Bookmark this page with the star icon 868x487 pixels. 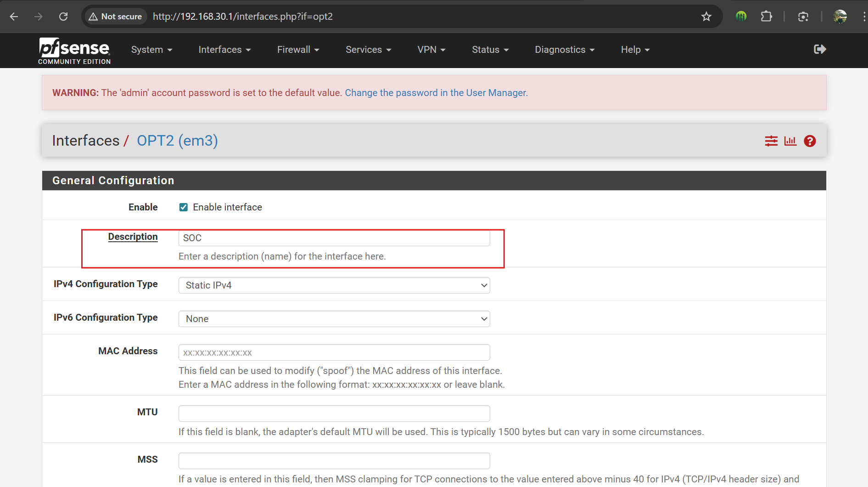point(706,17)
